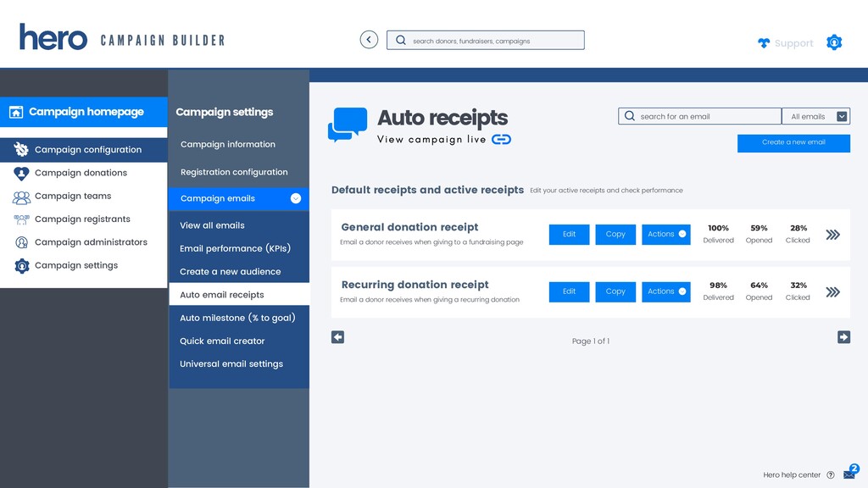Copy the General donation receipt
868x488 pixels.
[615, 234]
